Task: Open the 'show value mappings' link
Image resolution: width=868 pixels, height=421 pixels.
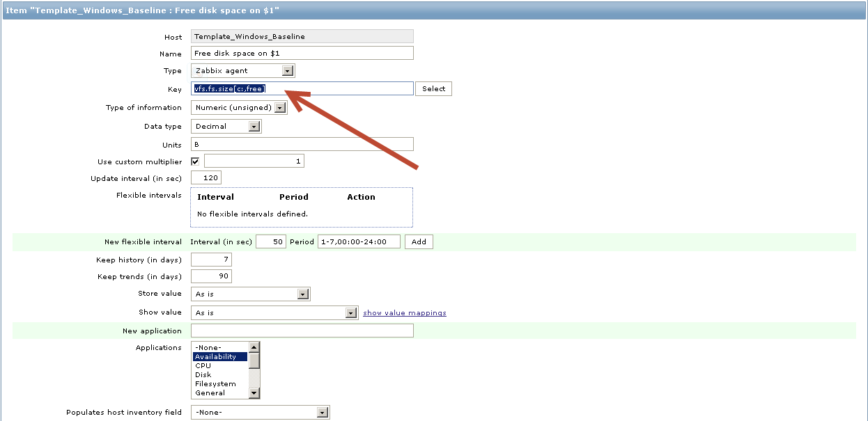Action: point(405,312)
